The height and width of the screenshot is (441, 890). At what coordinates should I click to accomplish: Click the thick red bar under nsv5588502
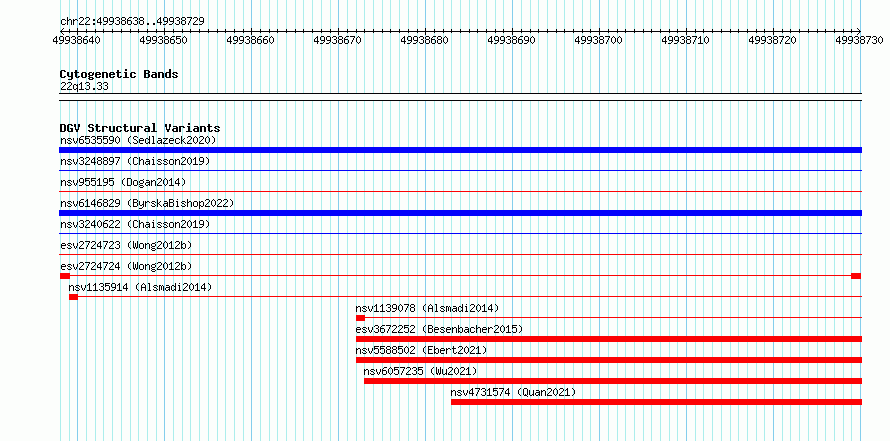[x=609, y=360]
